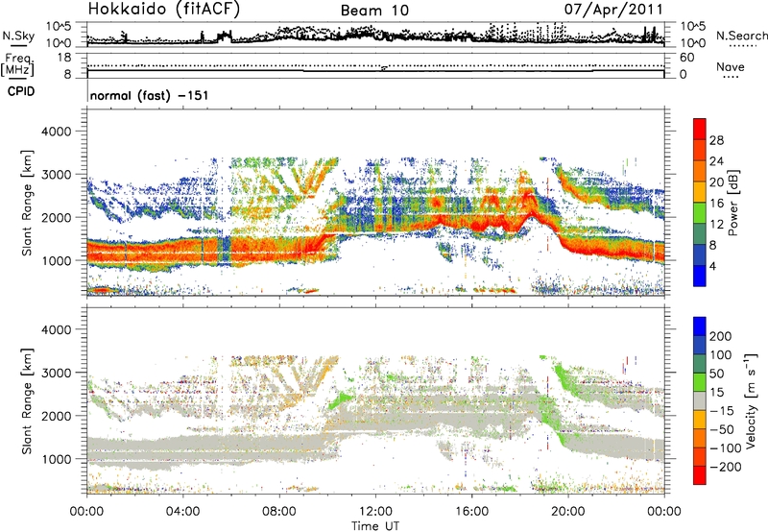Viewport: 768px width, 532px height.
Task: Click the 'Time UT' axis title
Action: [x=375, y=526]
